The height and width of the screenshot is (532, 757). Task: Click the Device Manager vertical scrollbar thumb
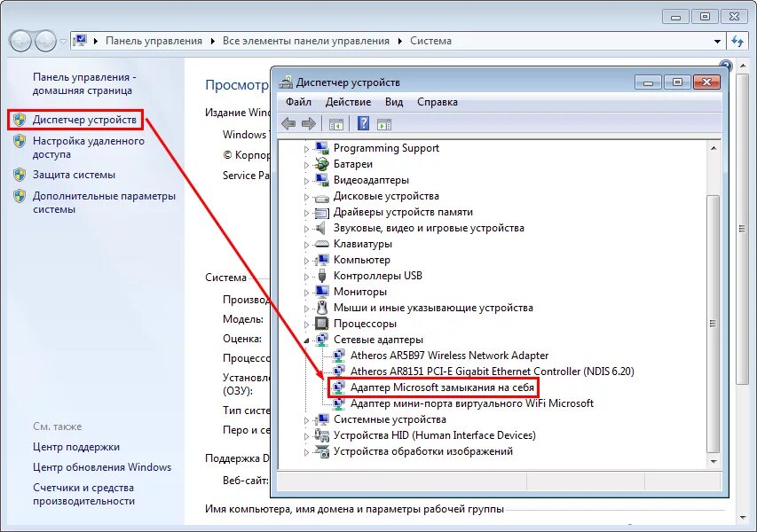click(x=713, y=323)
